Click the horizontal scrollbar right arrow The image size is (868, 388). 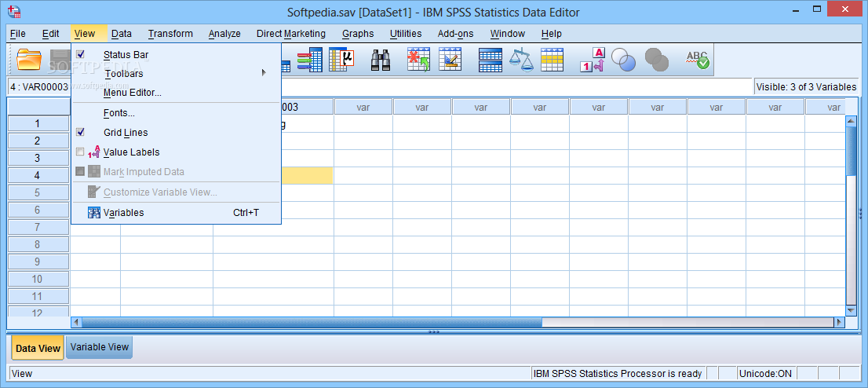[x=839, y=322]
